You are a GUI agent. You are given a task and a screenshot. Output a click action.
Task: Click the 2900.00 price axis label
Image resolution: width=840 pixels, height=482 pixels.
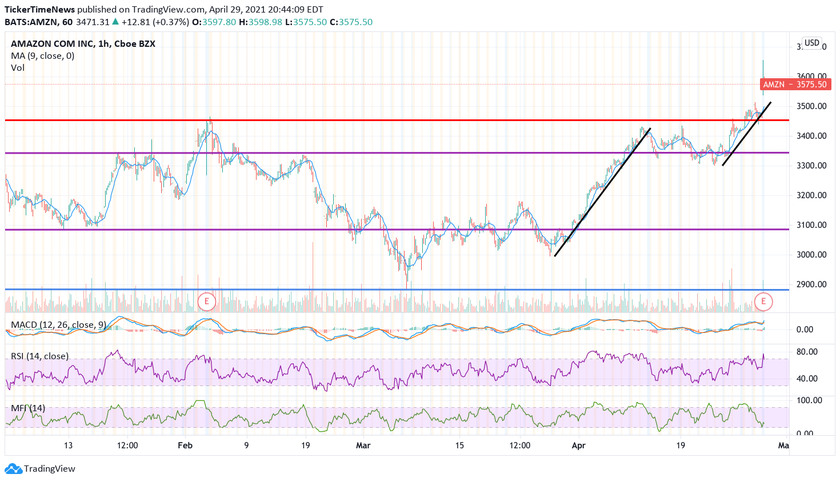[x=811, y=284]
